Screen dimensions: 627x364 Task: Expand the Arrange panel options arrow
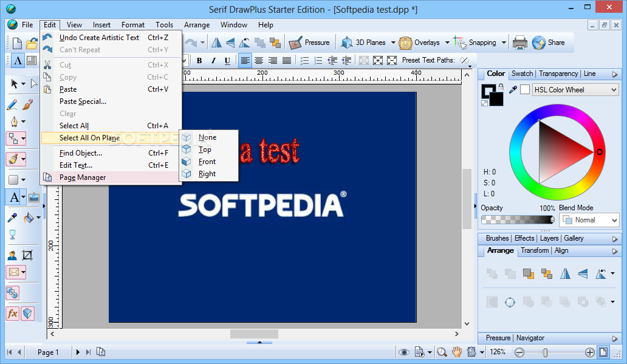(x=615, y=251)
